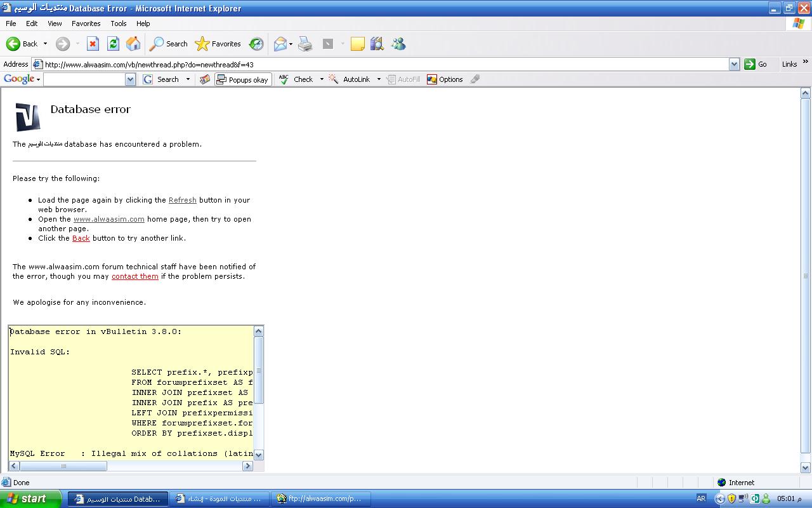
Task: Open the Mail envelope icon
Action: tap(280, 44)
